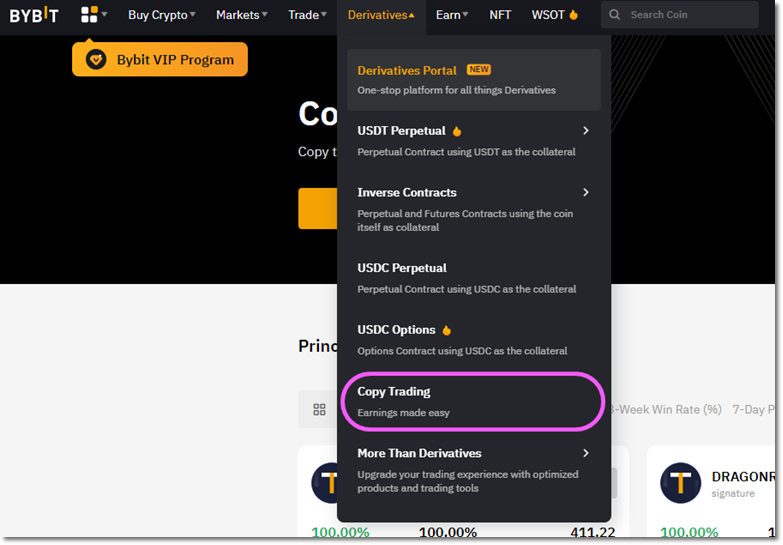Viewport: 783px width, 545px height.
Task: Select More Than Derivatives entry
Action: pyautogui.click(x=474, y=470)
